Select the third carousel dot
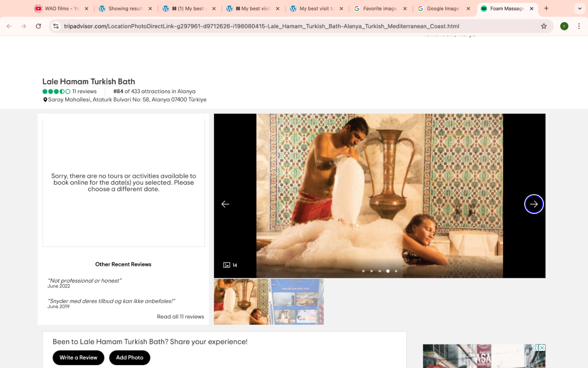 click(380, 271)
